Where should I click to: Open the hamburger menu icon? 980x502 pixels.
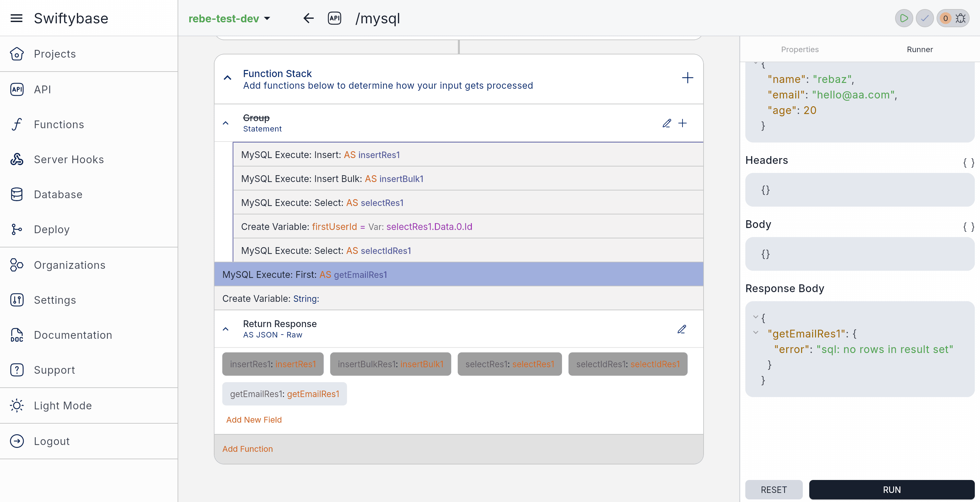(16, 18)
